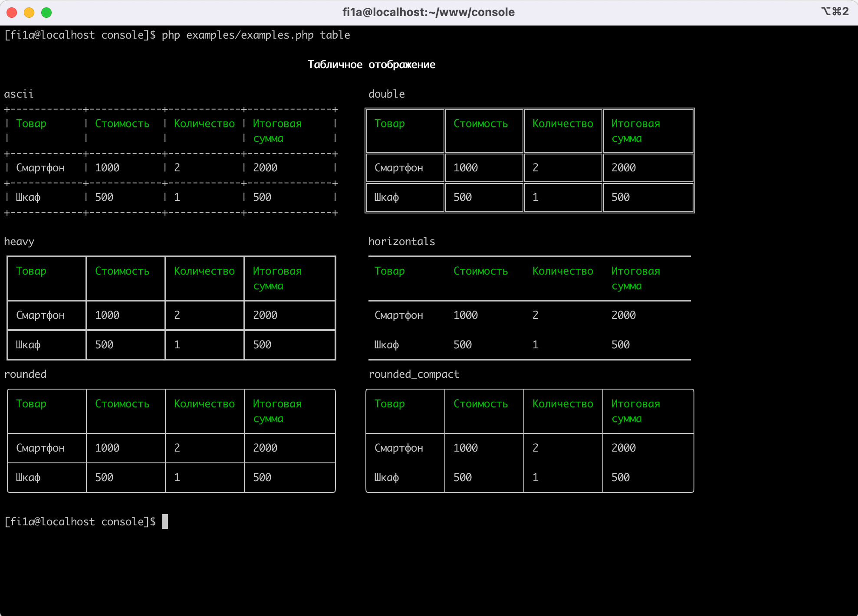Click the command text 'php examples/examples.php table'
This screenshot has height=616, width=858.
[256, 35]
